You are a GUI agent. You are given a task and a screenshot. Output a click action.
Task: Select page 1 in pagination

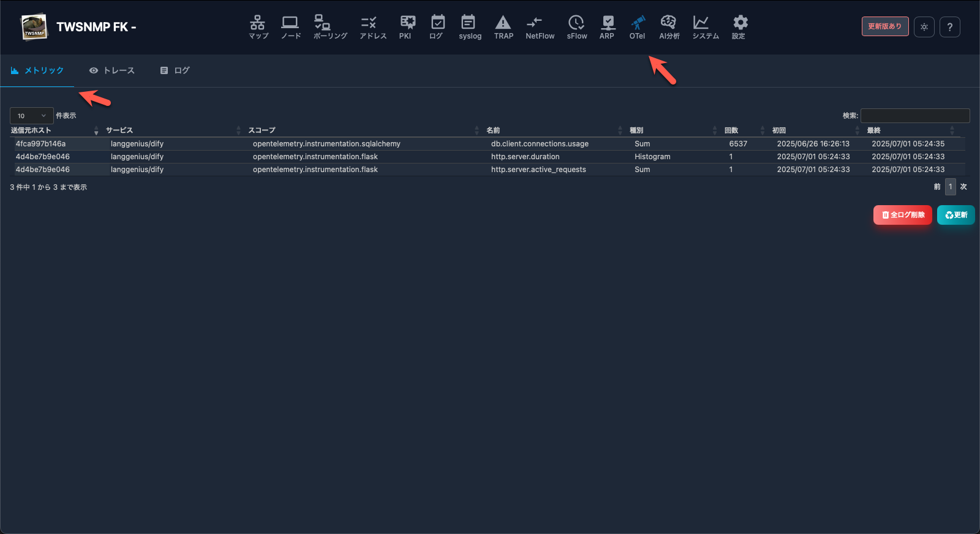click(x=951, y=187)
